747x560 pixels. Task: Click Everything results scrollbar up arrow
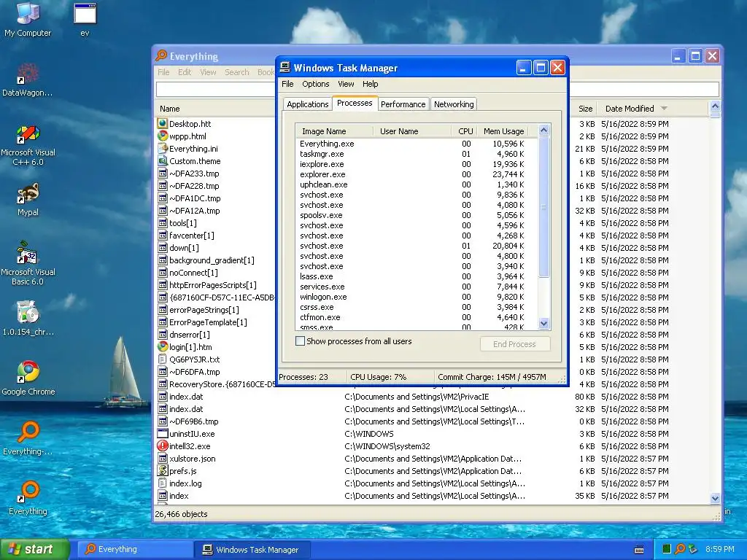coord(715,106)
